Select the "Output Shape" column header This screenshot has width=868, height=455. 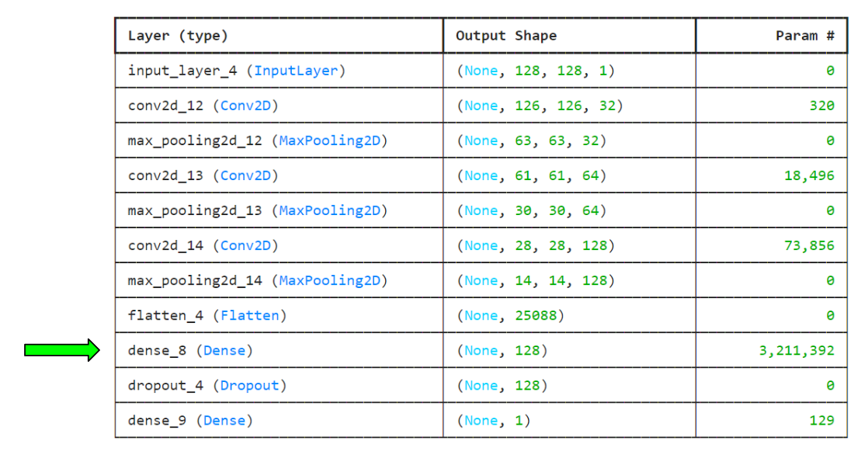coord(505,36)
